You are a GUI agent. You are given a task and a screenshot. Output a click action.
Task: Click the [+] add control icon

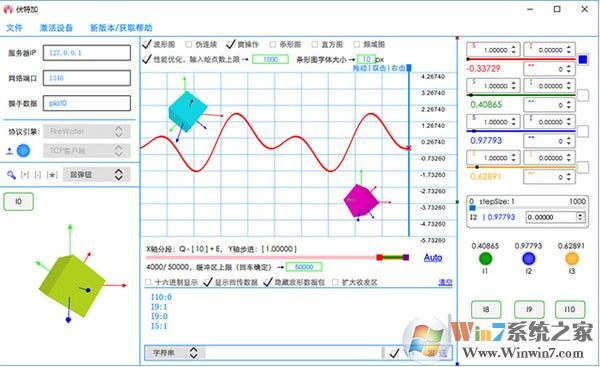tap(25, 175)
